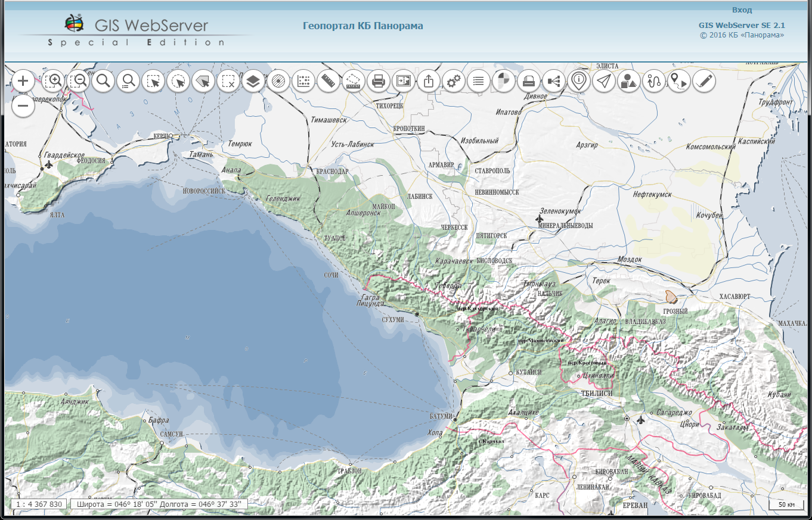The image size is (812, 520).
Task: Open settings with the gears icon
Action: tap(454, 81)
